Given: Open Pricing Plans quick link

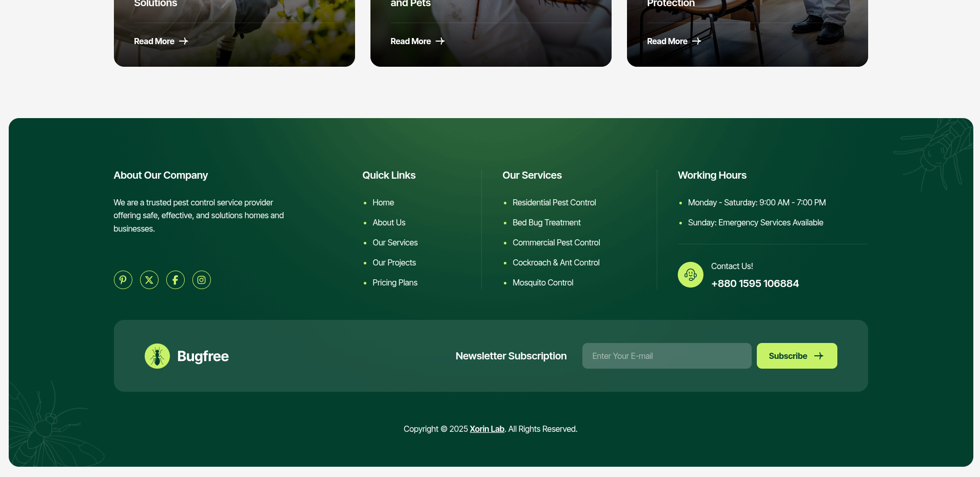Looking at the screenshot, I should (395, 282).
